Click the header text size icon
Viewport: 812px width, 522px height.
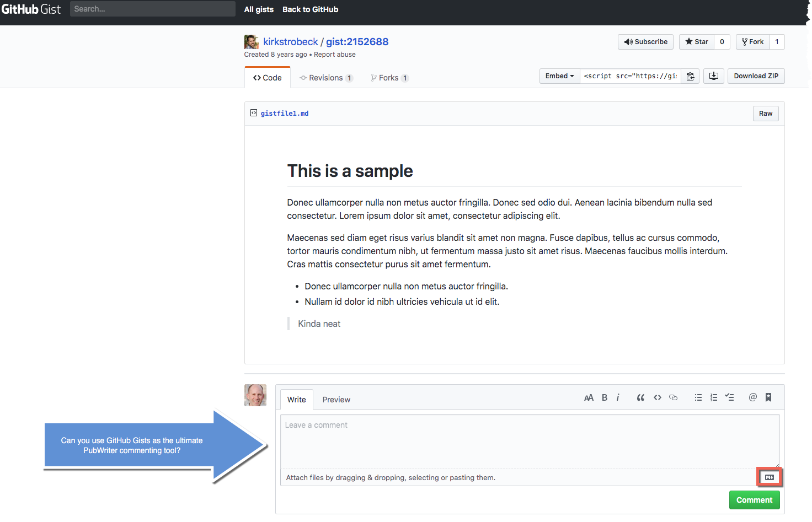point(589,397)
